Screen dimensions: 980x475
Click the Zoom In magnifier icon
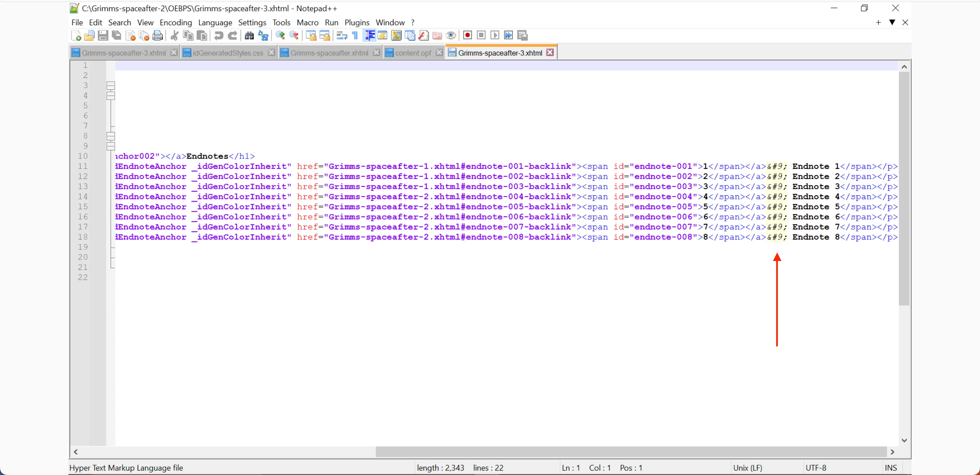tap(280, 36)
